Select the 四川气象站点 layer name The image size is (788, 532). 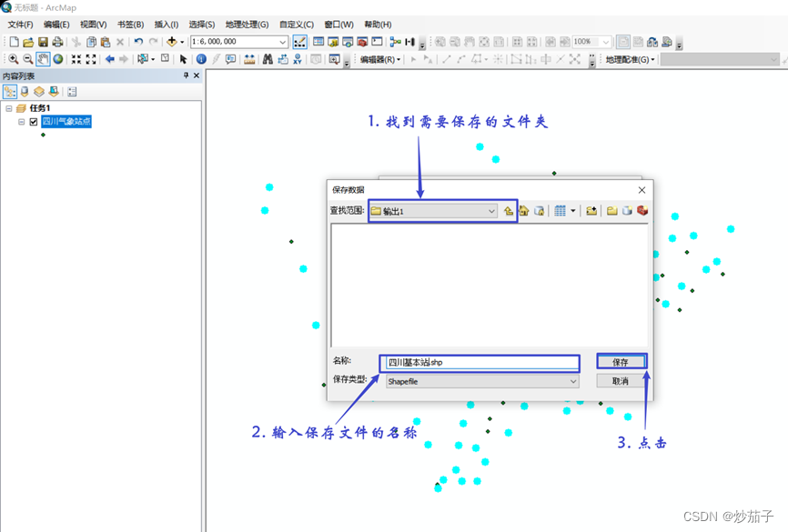click(66, 122)
